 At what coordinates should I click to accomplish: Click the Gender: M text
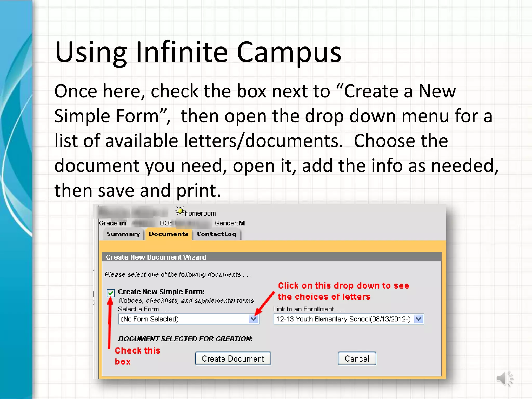[229, 223]
